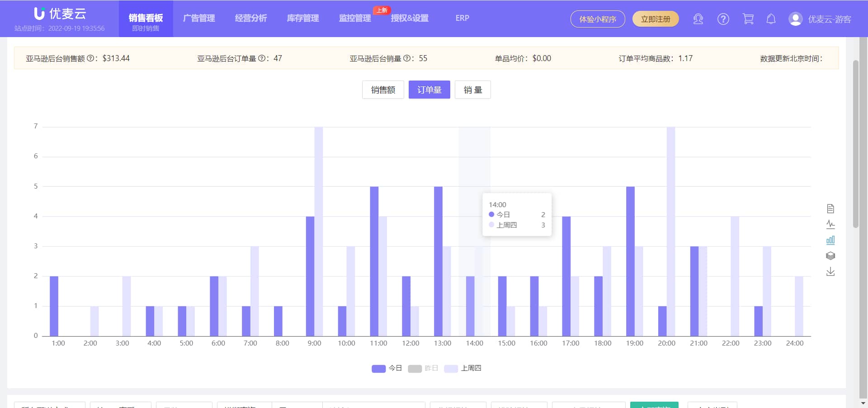Click the 体验小程序 button
The height and width of the screenshot is (408, 868).
pyautogui.click(x=598, y=19)
